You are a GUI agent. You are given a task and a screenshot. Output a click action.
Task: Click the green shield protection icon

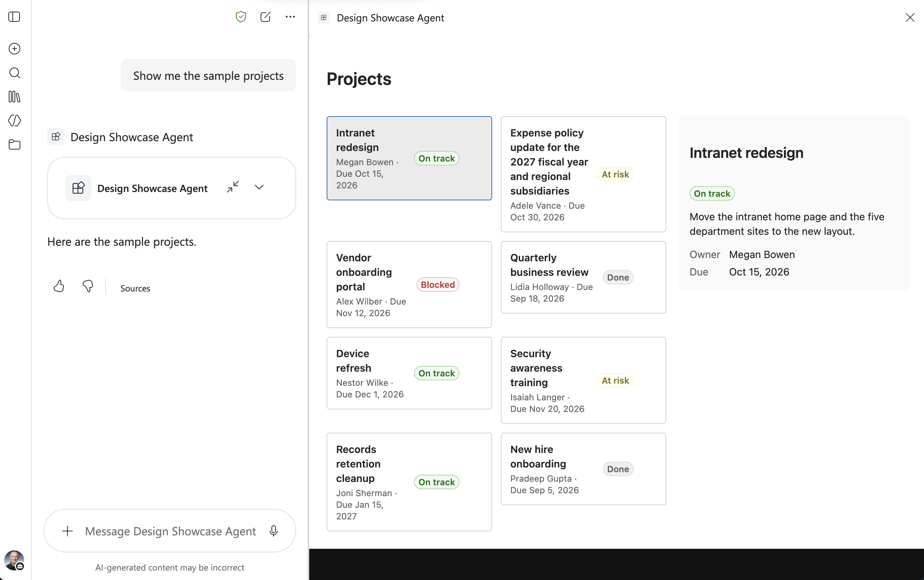pos(241,17)
